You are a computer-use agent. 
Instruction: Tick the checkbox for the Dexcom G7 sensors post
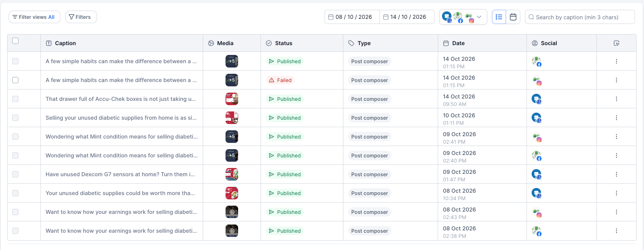tap(15, 174)
